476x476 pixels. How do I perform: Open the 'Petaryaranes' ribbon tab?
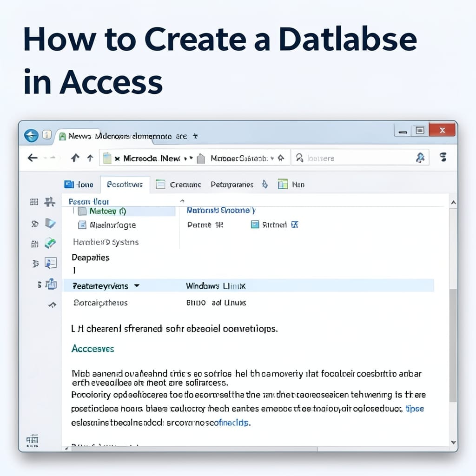pos(232,185)
